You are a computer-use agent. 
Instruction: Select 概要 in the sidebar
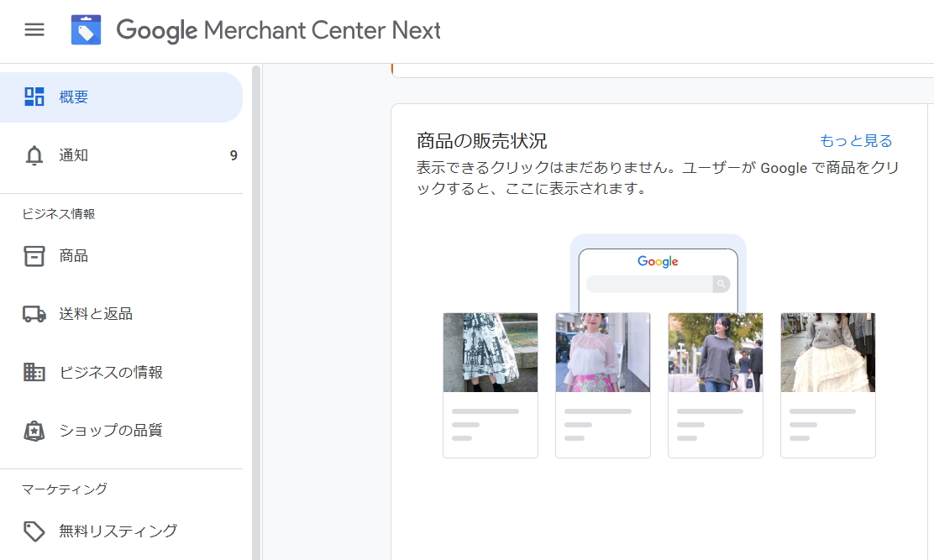[74, 97]
